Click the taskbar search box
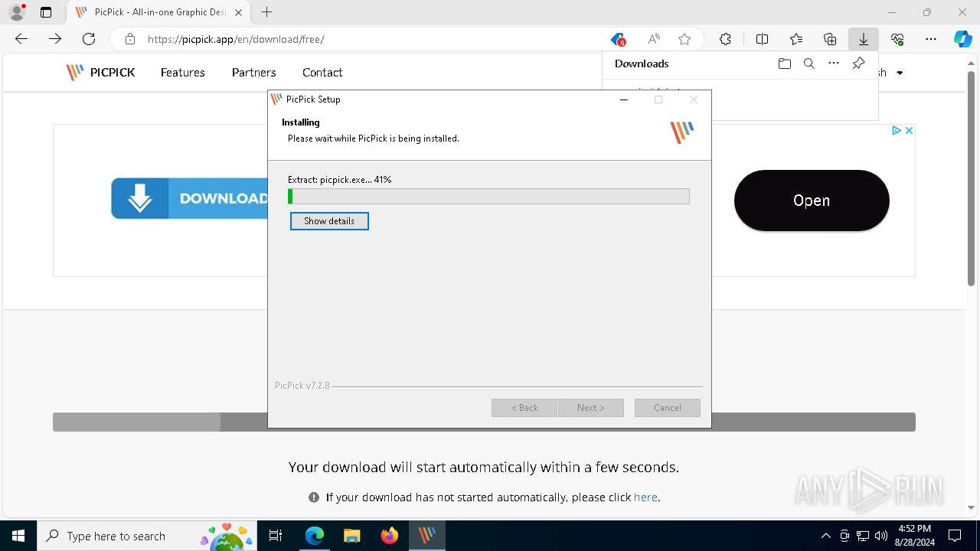The height and width of the screenshot is (551, 980). point(145,536)
